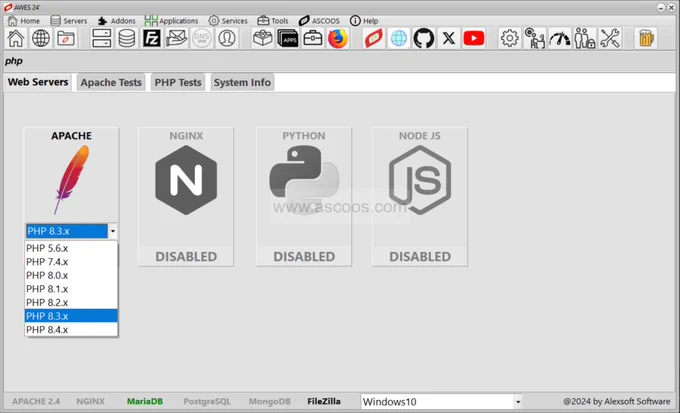Open the ASCOOS menu
Image resolution: width=680 pixels, height=413 pixels.
coord(319,20)
